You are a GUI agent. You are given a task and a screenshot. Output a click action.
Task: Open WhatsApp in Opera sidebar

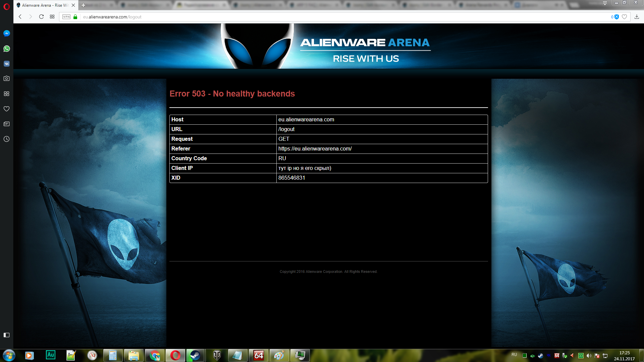pos(6,49)
